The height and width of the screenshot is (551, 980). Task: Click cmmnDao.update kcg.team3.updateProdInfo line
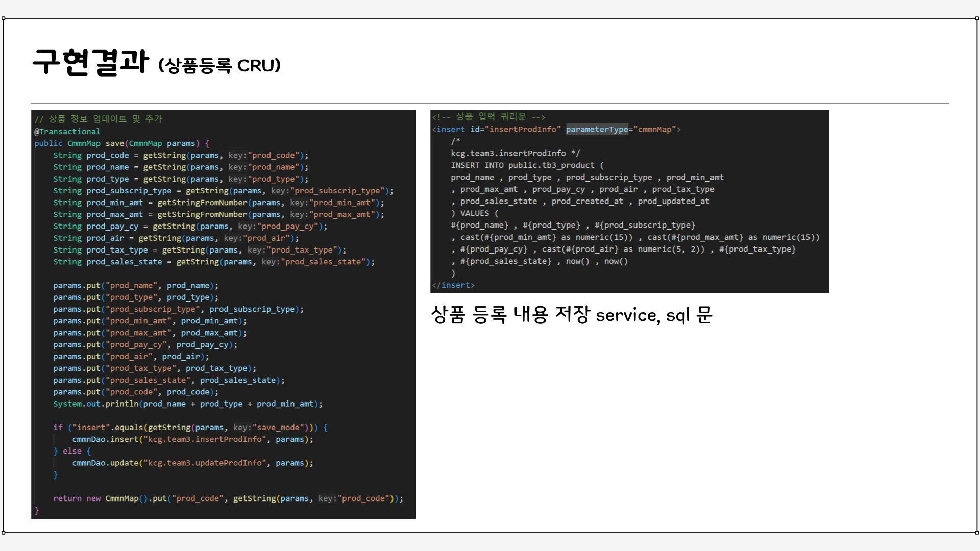pyautogui.click(x=193, y=463)
